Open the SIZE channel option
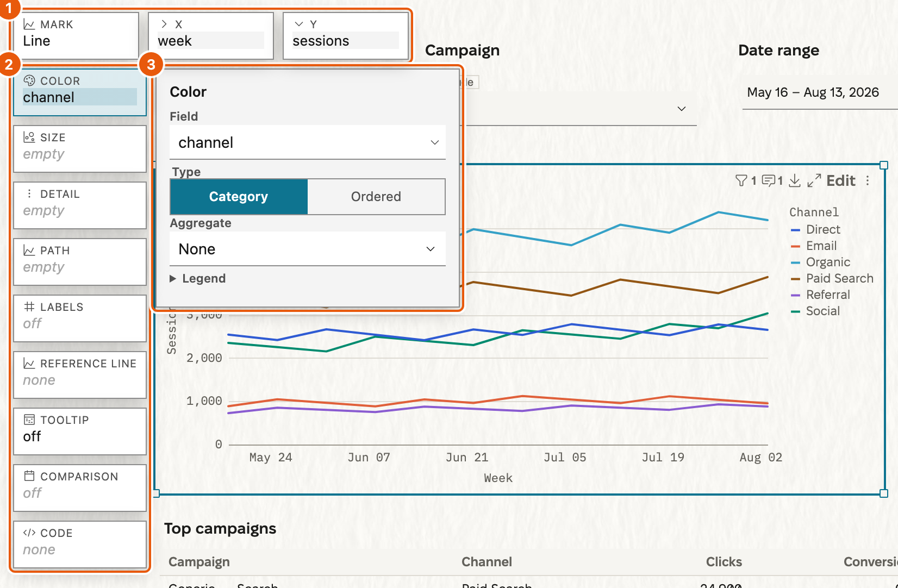The height and width of the screenshot is (588, 898). (x=80, y=149)
